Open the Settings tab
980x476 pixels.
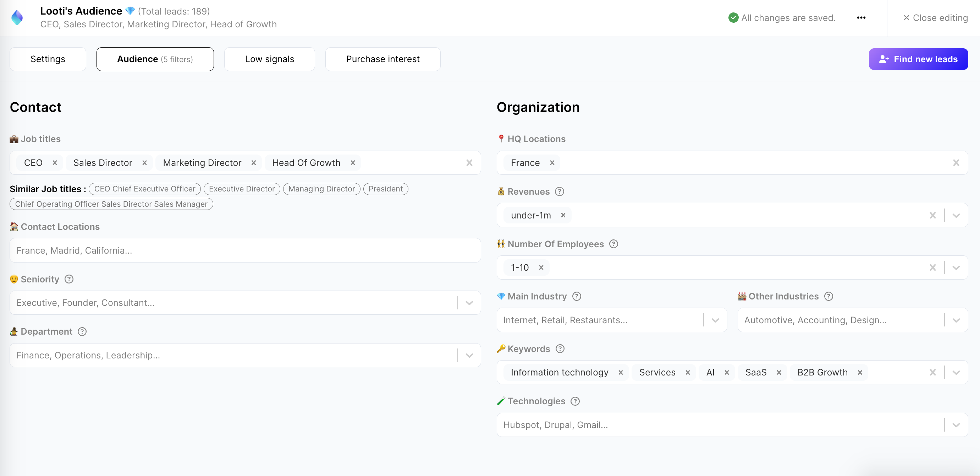[x=48, y=59]
